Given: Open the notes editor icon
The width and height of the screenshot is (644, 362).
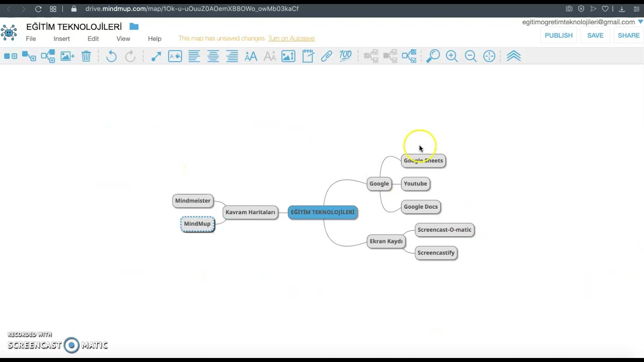Looking at the screenshot, I should click(308, 56).
